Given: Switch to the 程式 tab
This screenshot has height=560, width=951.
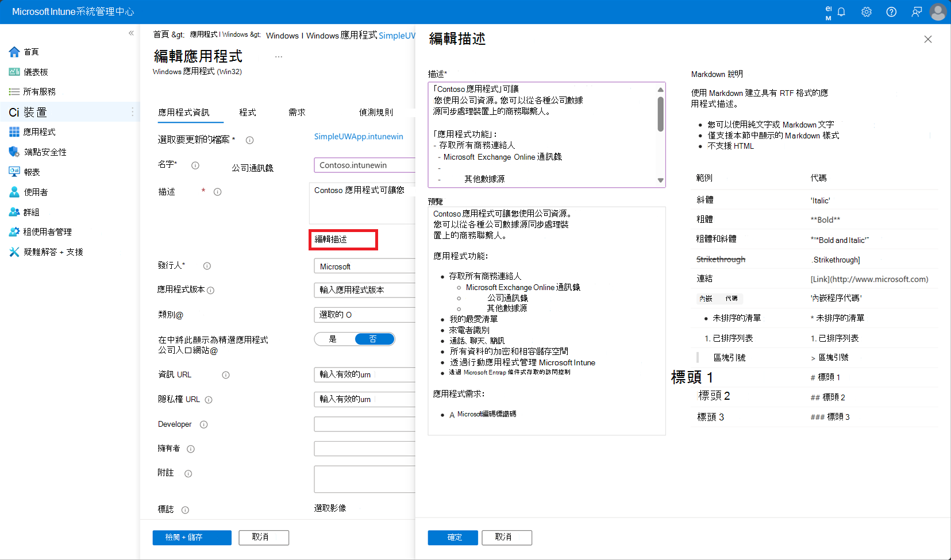Looking at the screenshot, I should coord(248,113).
